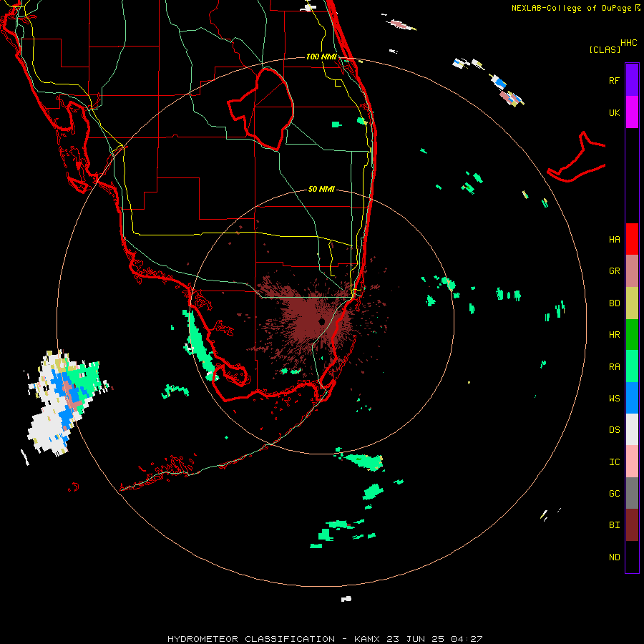Click the KAMX radar site identifier
Image resolution: width=644 pixels, height=644 pixels.
click(x=367, y=639)
